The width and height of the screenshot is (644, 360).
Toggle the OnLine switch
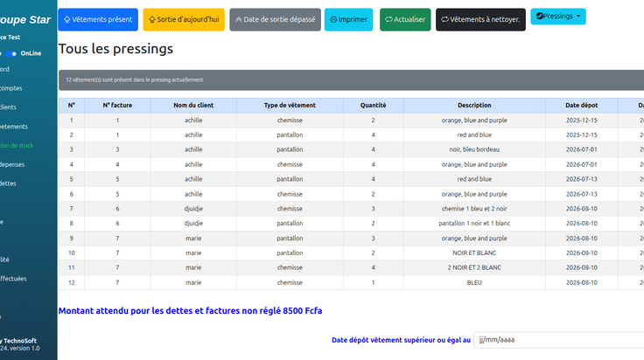pos(11,53)
